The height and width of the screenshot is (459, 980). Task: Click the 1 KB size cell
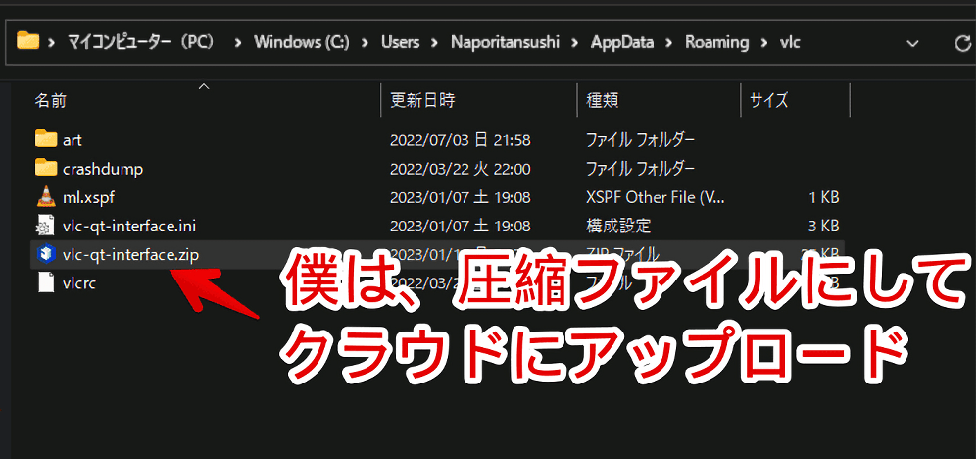tap(824, 197)
